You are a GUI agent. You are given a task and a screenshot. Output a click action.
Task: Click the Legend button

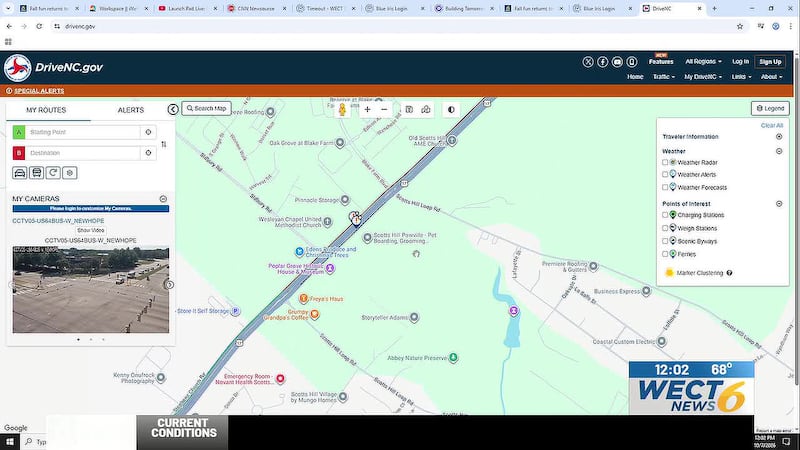(770, 108)
